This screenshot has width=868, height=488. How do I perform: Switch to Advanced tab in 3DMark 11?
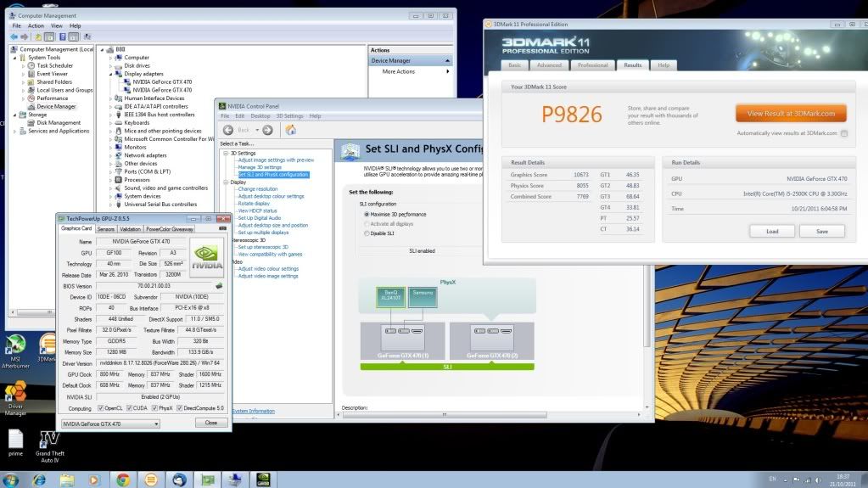point(549,65)
